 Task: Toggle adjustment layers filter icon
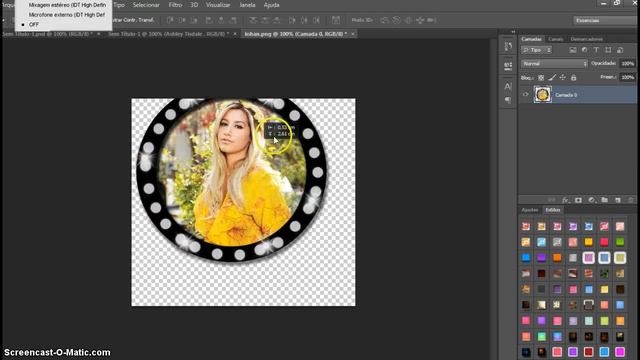[x=584, y=50]
